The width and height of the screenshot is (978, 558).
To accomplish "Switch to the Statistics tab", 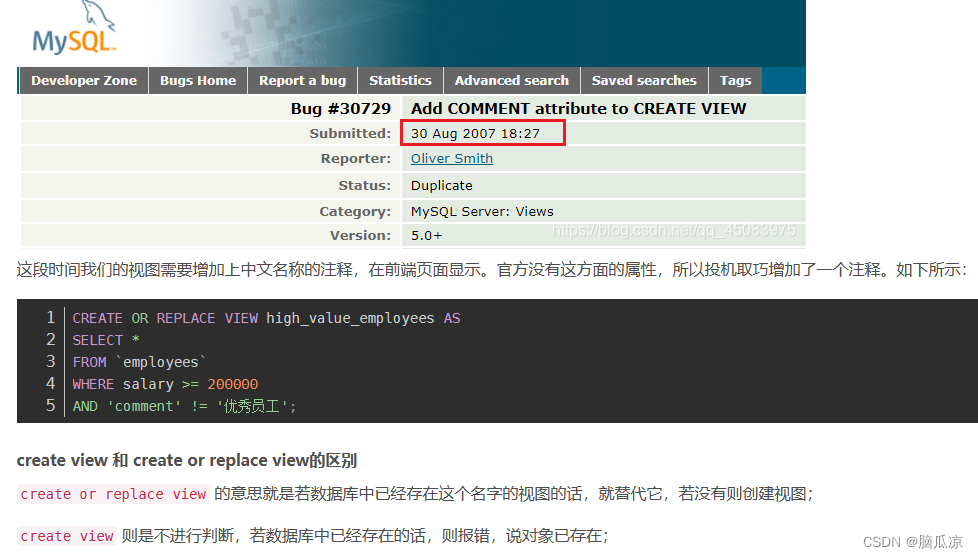I will tap(400, 80).
